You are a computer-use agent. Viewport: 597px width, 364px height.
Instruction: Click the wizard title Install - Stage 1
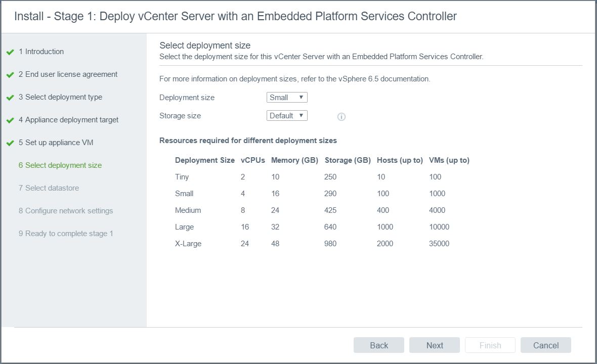click(235, 16)
